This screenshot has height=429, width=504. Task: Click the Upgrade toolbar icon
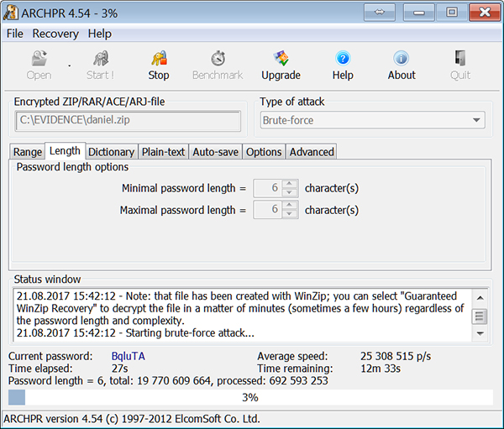[x=281, y=60]
